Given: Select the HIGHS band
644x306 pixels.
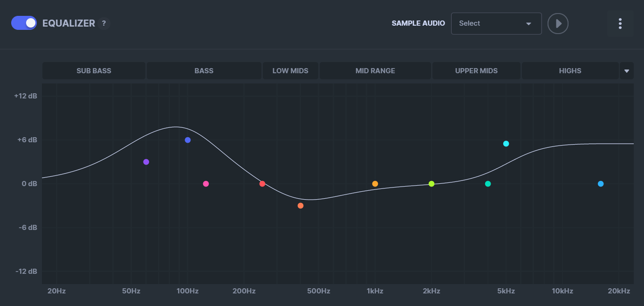Looking at the screenshot, I should (x=570, y=71).
